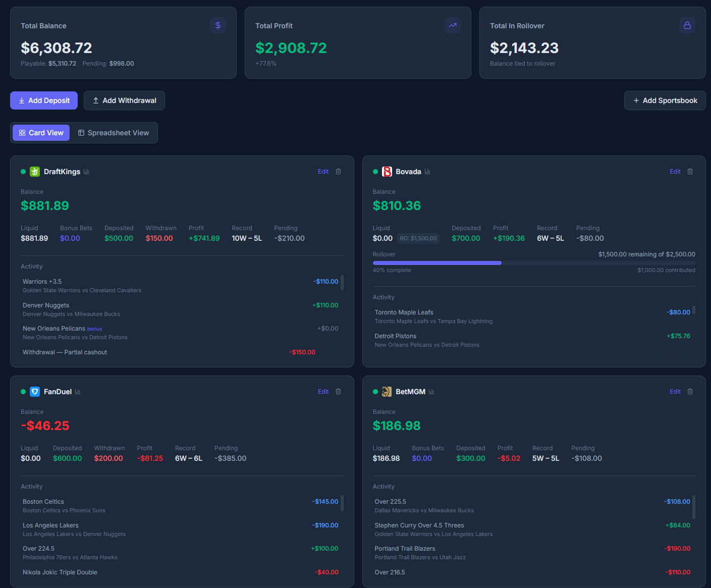Click the dollar icon on Total Balance
Image resolution: width=711 pixels, height=588 pixels.
tap(217, 25)
